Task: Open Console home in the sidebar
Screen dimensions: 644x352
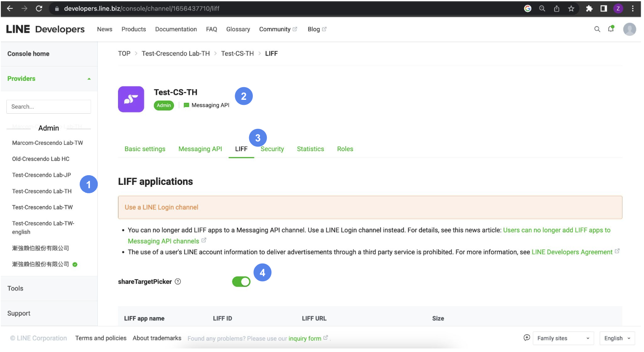Action: tap(28, 53)
